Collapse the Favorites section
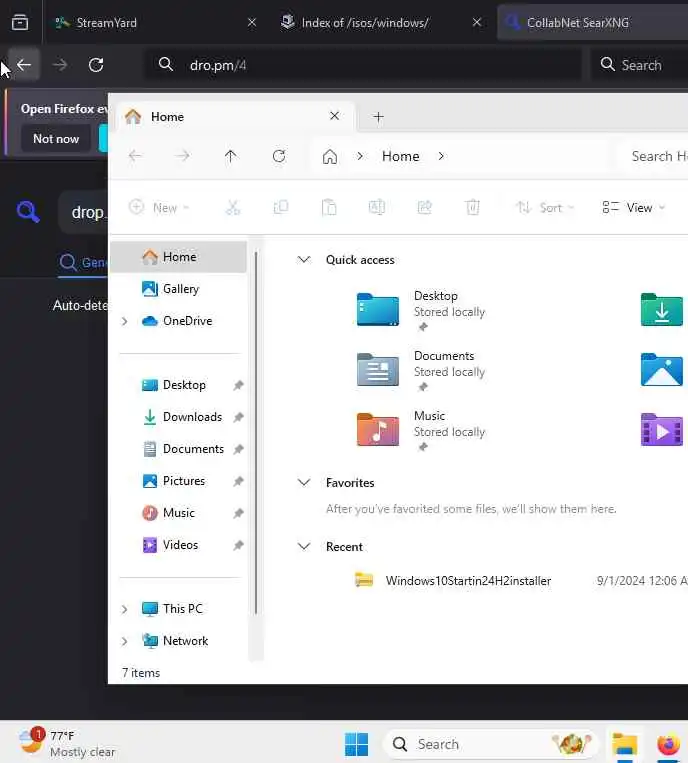 click(x=304, y=482)
